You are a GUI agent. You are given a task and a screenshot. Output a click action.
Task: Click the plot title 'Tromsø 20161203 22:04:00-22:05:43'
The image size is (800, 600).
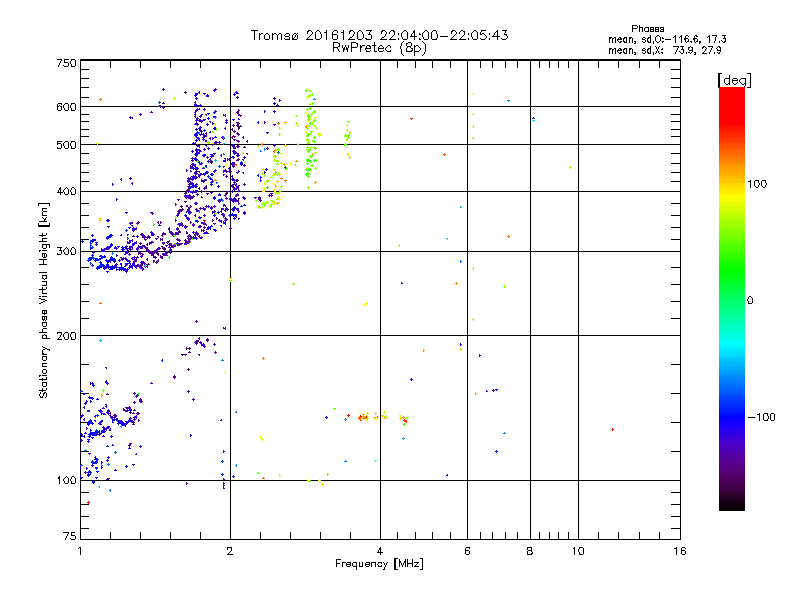click(379, 35)
